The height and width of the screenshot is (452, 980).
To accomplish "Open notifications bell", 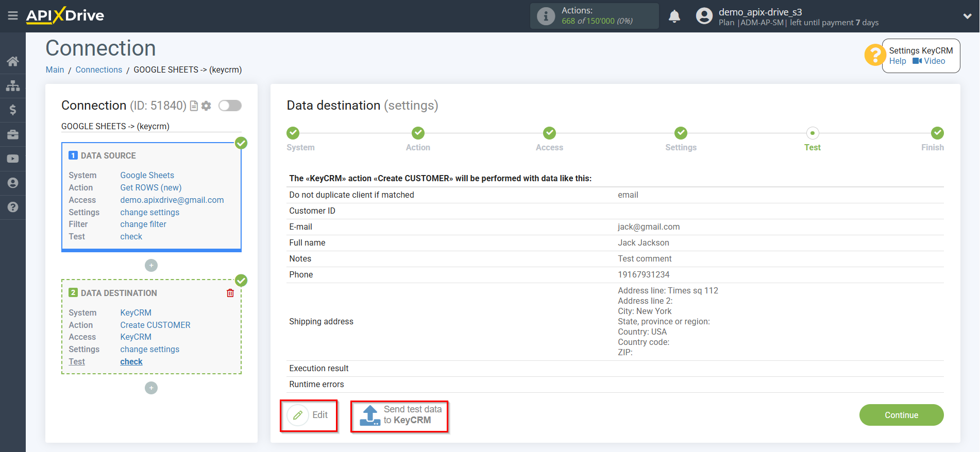I will point(674,16).
